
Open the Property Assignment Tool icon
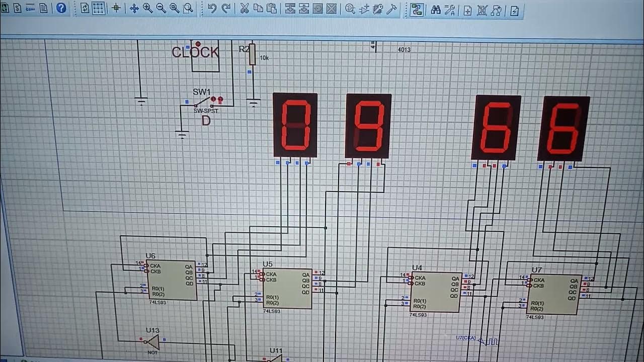click(450, 10)
